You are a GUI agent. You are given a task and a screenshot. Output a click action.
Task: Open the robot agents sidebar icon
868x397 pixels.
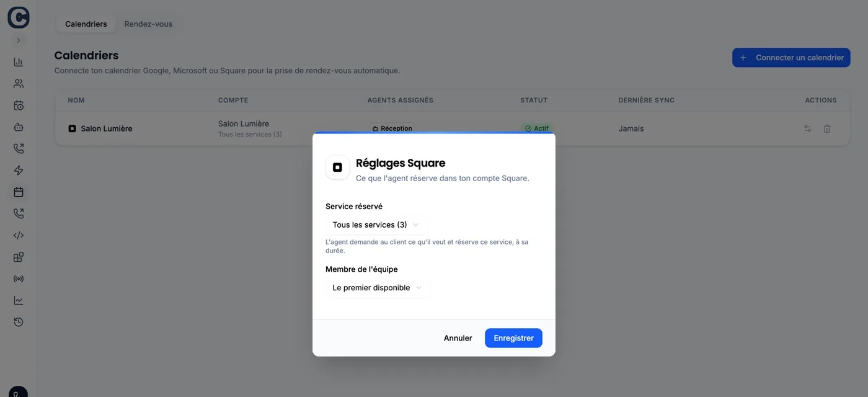19,127
